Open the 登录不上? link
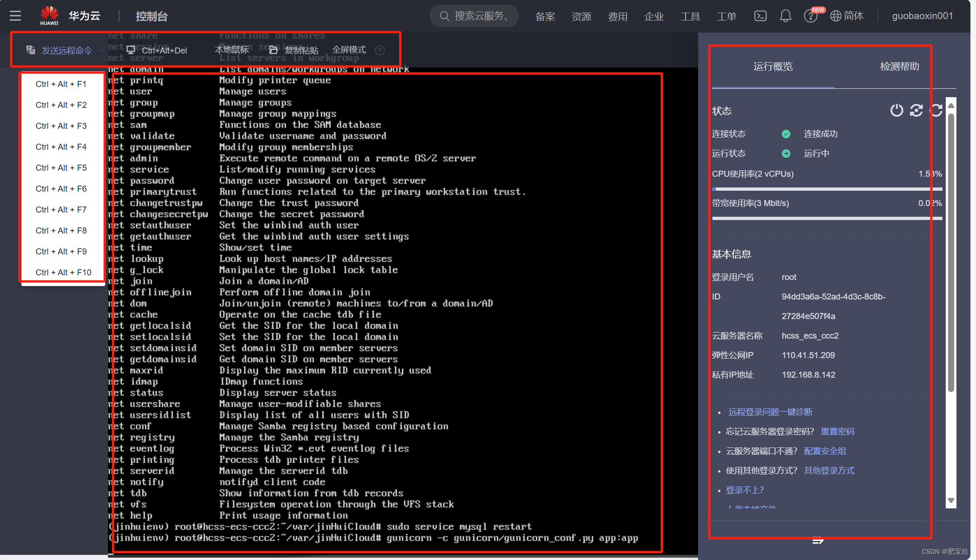This screenshot has height=560, width=976. [745, 490]
